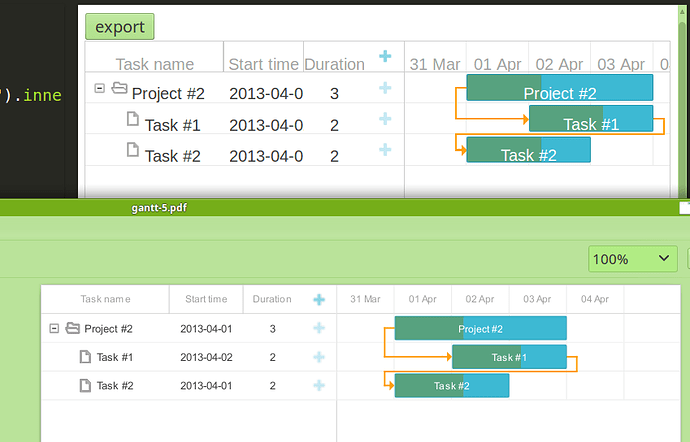This screenshot has height=442, width=690.
Task: Click plus icon on Task #1 row in upper grid
Action: point(385,118)
